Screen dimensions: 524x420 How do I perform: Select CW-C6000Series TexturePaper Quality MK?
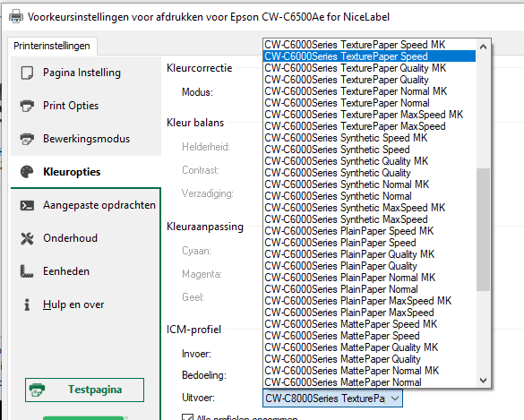[370, 68]
